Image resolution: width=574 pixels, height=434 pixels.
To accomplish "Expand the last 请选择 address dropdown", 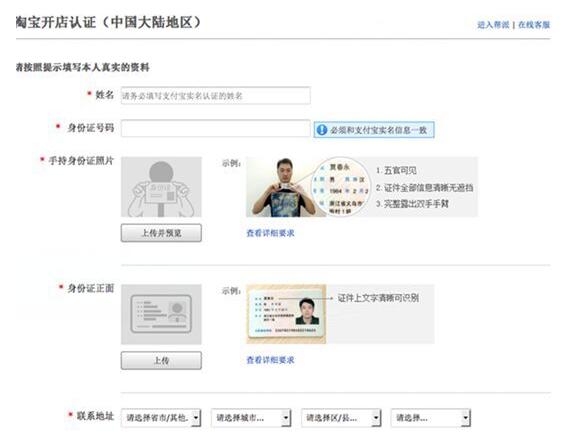I will tap(430, 418).
